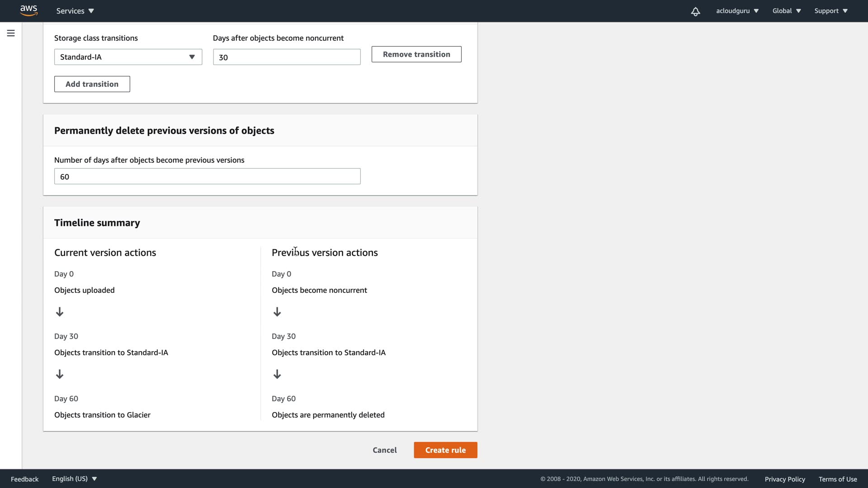Click the arrow below Objects uploaded

(x=60, y=312)
